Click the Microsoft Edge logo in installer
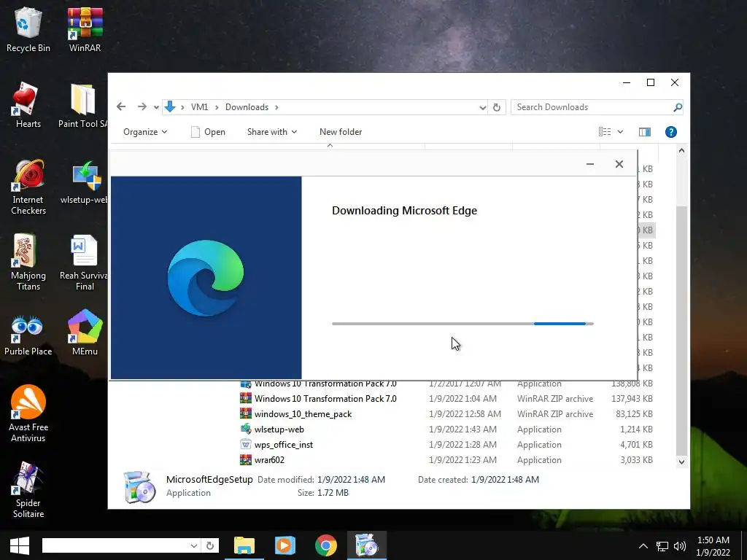 206,278
